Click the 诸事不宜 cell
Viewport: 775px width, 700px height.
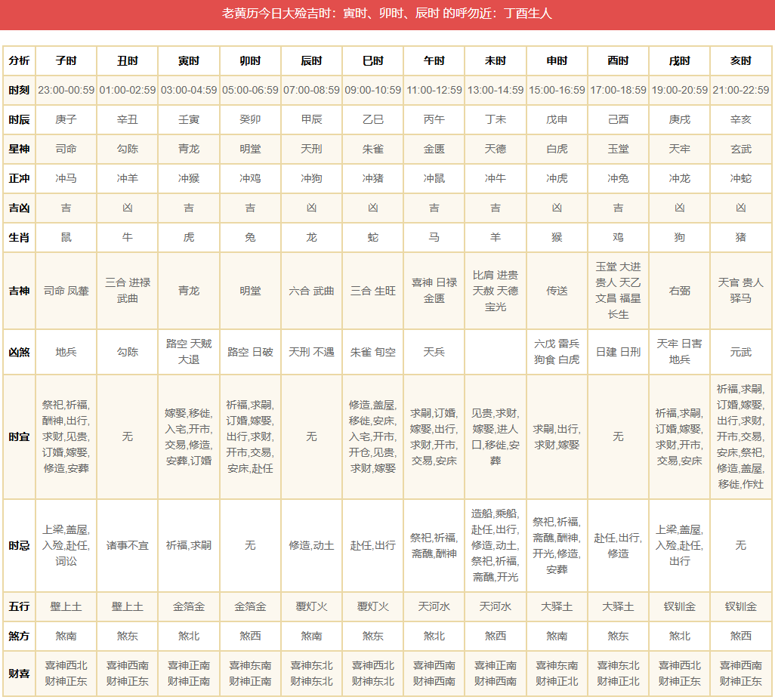127,545
